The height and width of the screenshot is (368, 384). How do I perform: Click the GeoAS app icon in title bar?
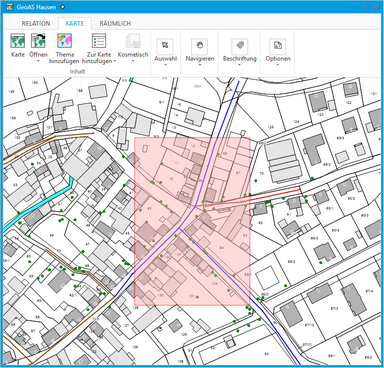coord(9,7)
